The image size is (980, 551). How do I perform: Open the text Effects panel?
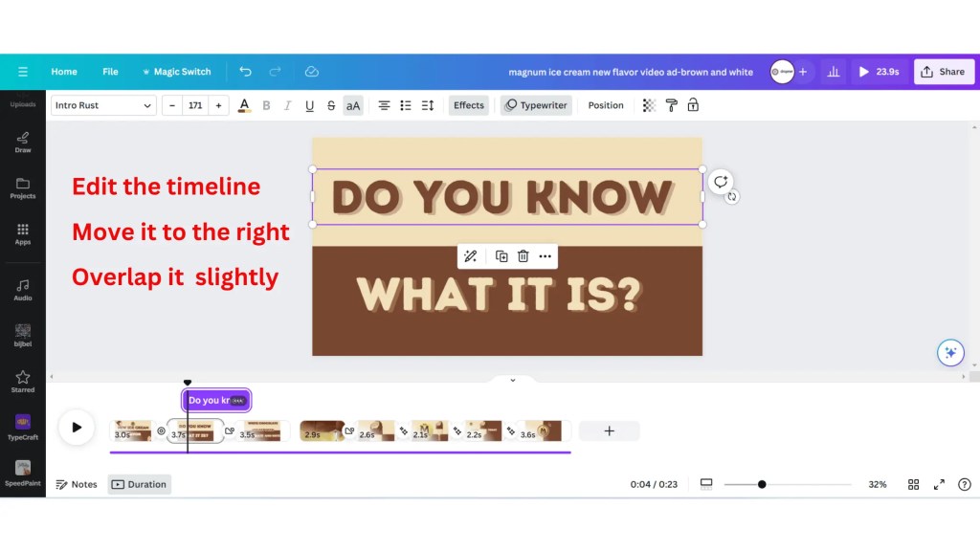click(x=468, y=105)
